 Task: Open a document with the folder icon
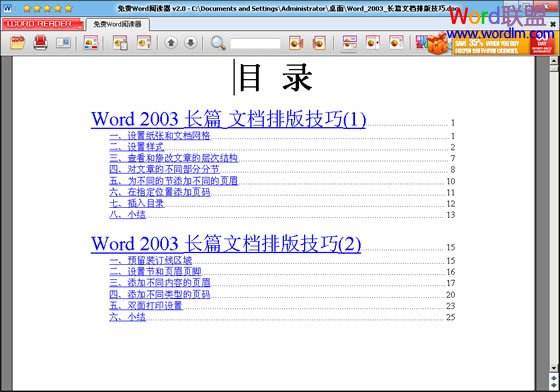pyautogui.click(x=17, y=42)
